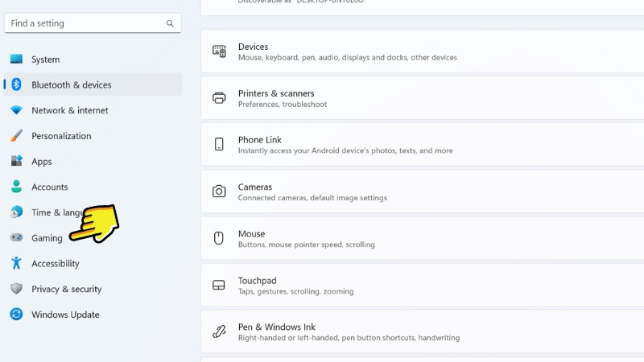This screenshot has width=644, height=362.
Task: Open the Devices card title
Action: tap(253, 47)
